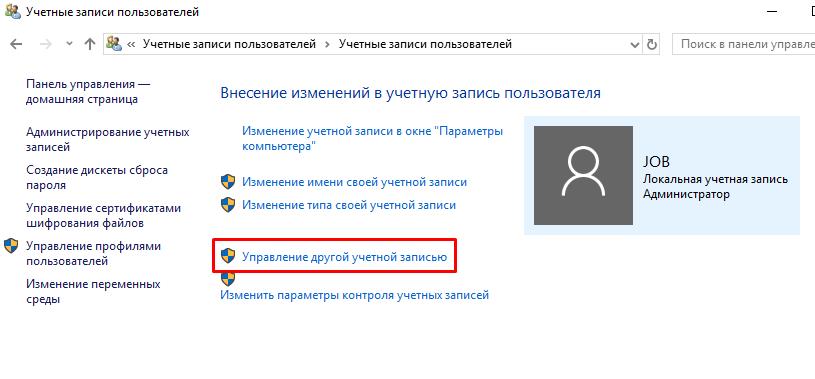The width and height of the screenshot is (815, 379).
Task: Open 'Управление профилями пользователей' link
Action: pos(94,253)
